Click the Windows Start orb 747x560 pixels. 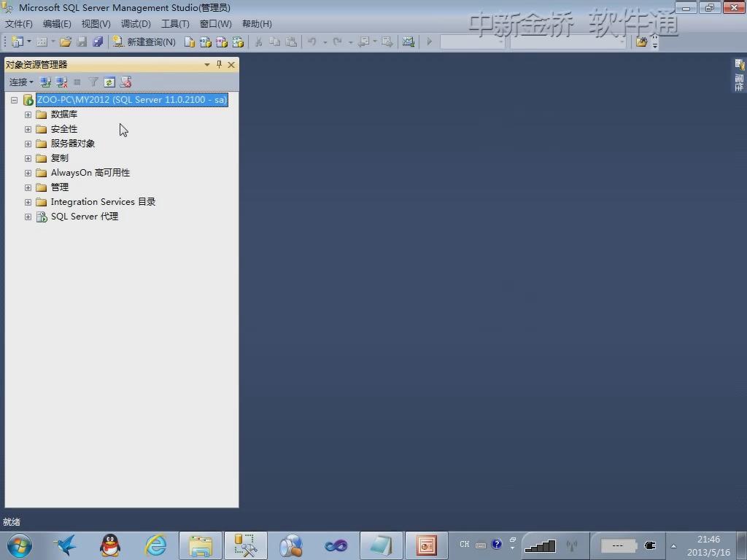20,545
